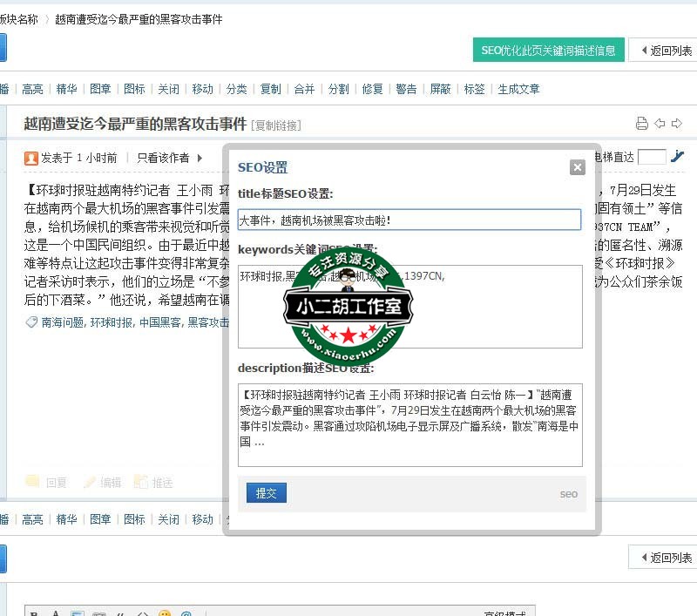Close the SEO设置 dialog
The height and width of the screenshot is (616, 697).
[577, 167]
